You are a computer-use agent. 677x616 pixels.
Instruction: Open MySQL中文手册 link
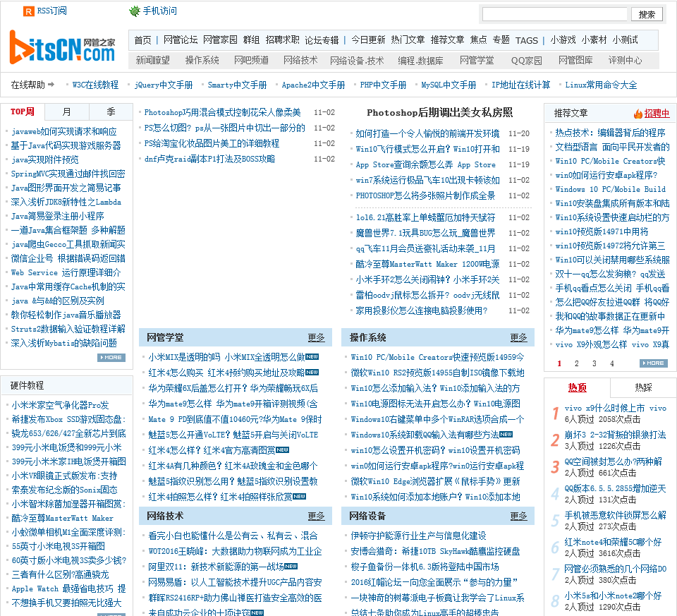coord(449,85)
